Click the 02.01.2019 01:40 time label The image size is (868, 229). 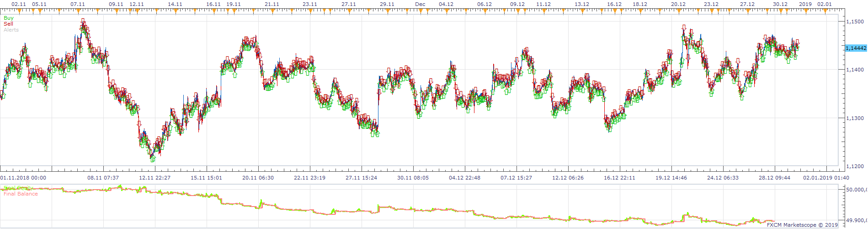(826, 178)
